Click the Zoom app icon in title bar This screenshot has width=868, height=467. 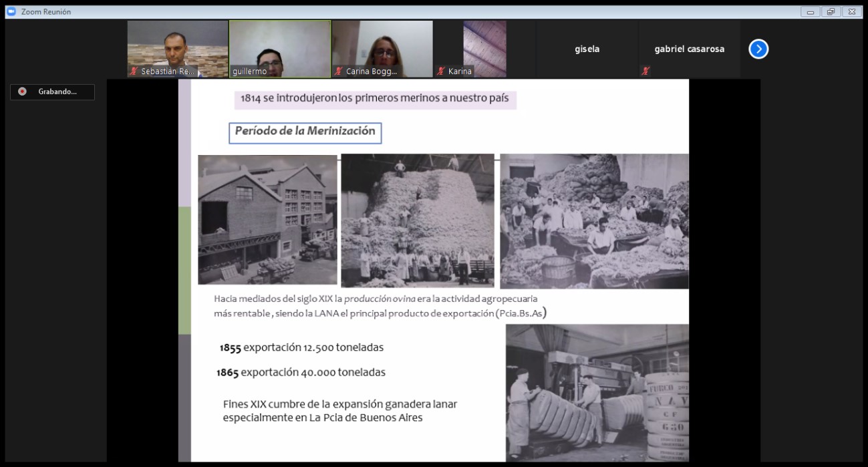11,11
